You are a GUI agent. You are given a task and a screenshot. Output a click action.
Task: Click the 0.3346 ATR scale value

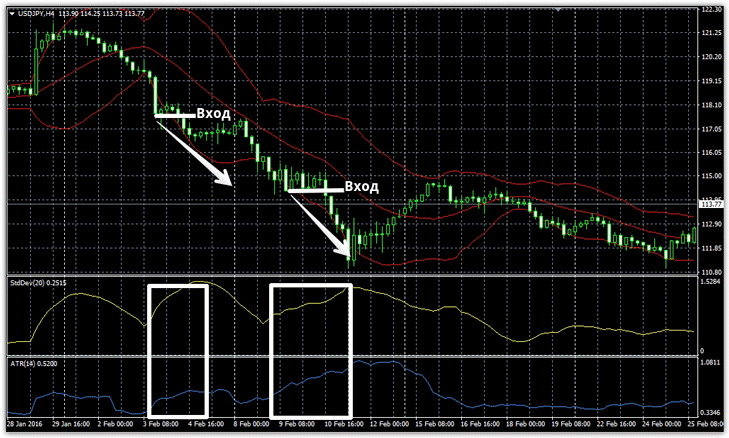(x=711, y=411)
